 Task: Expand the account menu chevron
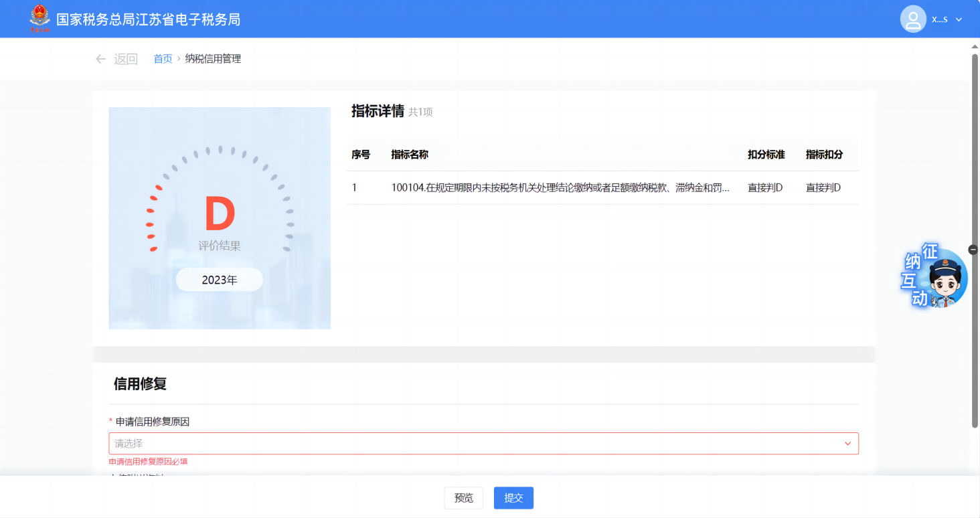pyautogui.click(x=959, y=19)
